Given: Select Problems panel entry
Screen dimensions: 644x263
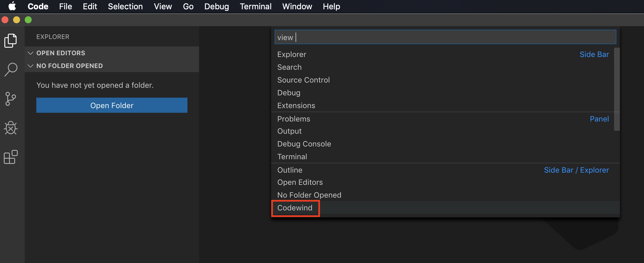Looking at the screenshot, I should coord(443,119).
